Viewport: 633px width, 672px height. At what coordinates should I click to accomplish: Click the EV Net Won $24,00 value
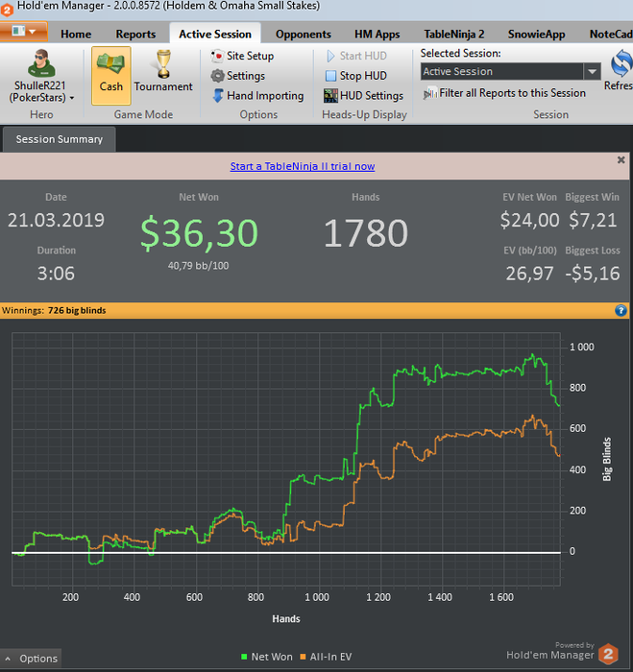(x=529, y=220)
